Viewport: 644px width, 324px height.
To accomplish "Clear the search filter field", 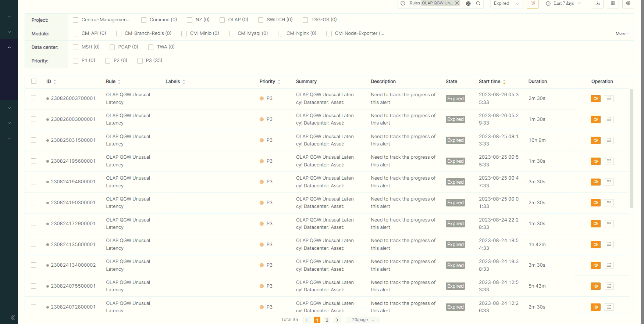I will pyautogui.click(x=468, y=4).
